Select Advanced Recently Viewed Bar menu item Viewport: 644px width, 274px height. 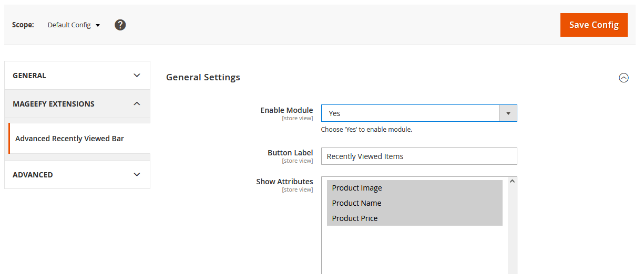point(69,139)
